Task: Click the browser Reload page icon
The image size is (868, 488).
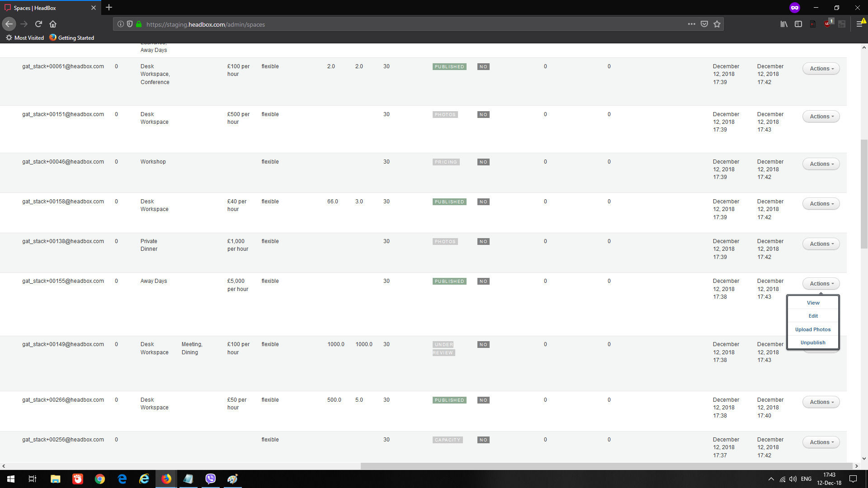Action: coord(38,24)
